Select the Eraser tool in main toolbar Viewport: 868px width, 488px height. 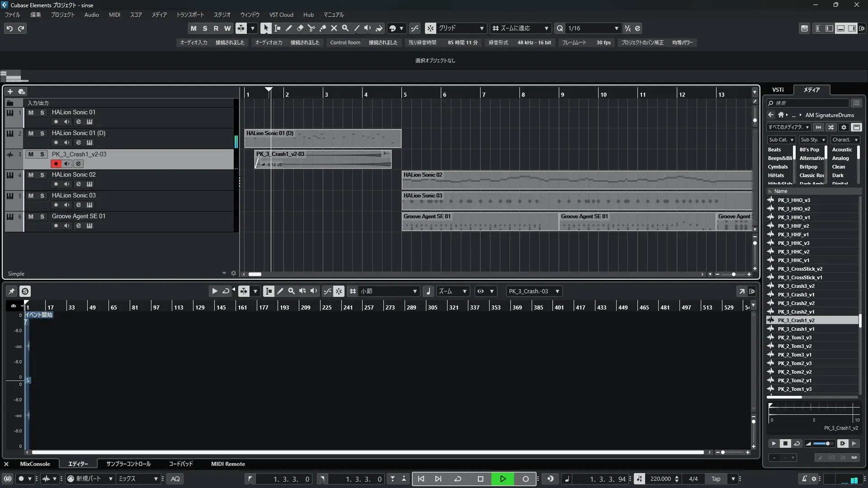(300, 28)
